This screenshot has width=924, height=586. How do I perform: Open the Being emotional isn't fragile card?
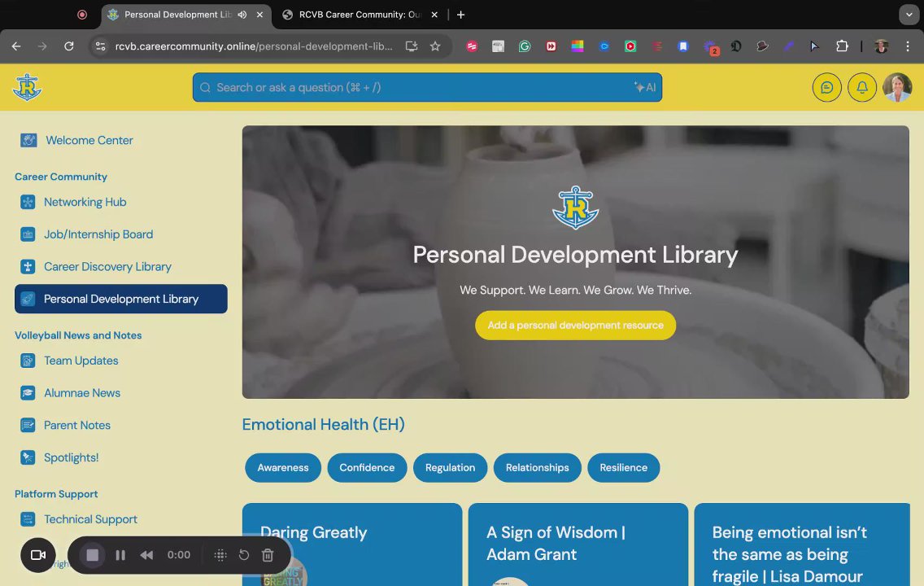(x=802, y=544)
